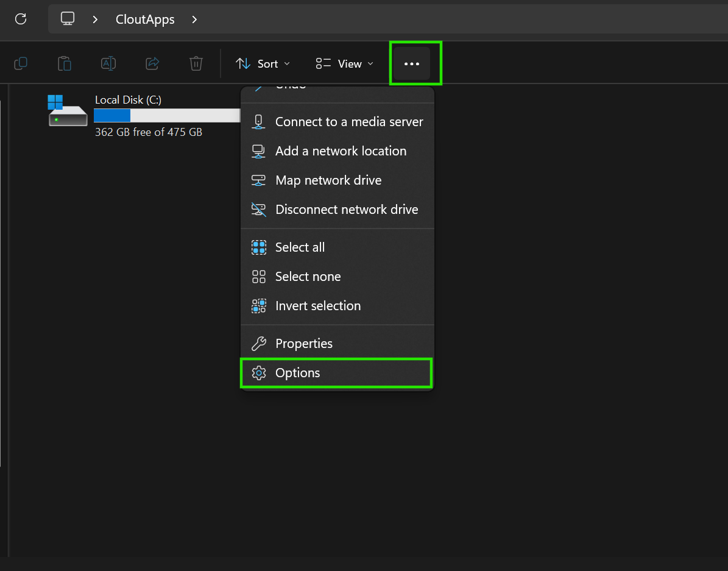This screenshot has width=728, height=571.
Task: Click the Delete trash icon
Action: (196, 63)
